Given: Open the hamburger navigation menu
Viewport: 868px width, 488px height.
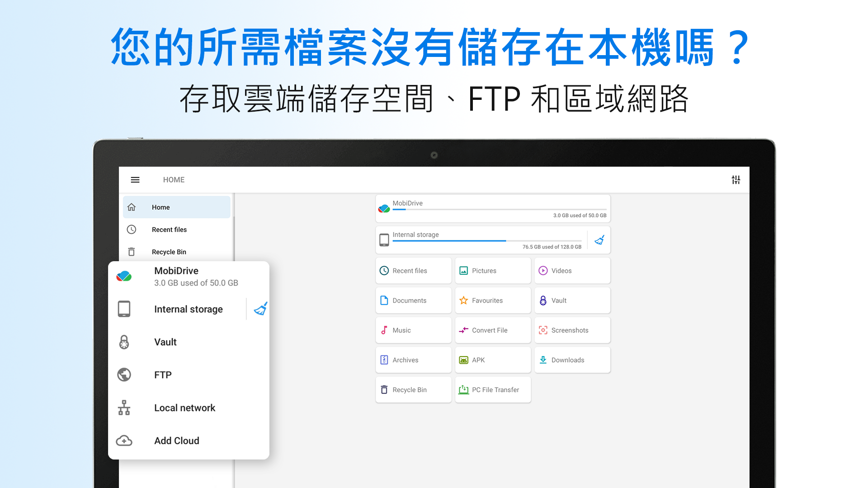Looking at the screenshot, I should (x=135, y=180).
